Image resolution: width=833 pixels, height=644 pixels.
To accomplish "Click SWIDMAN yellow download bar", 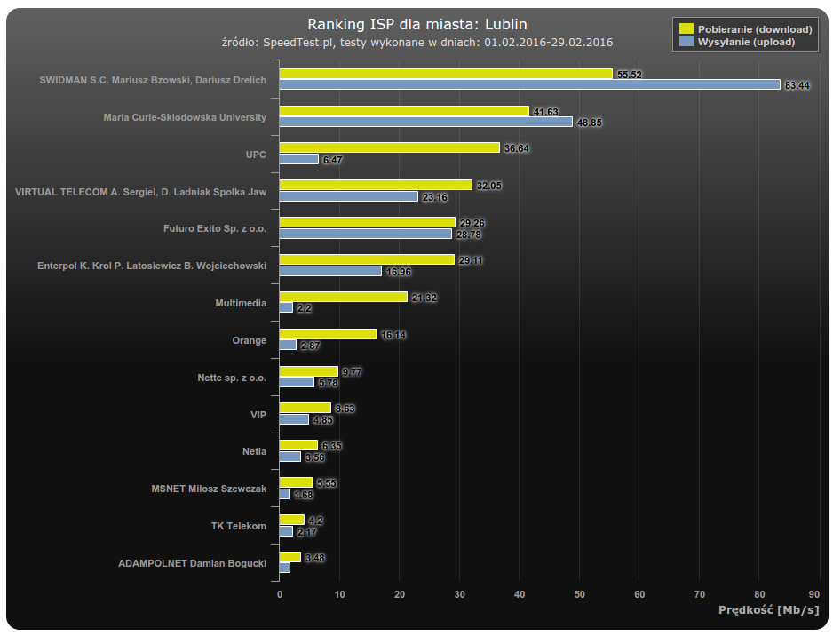I will point(446,74).
